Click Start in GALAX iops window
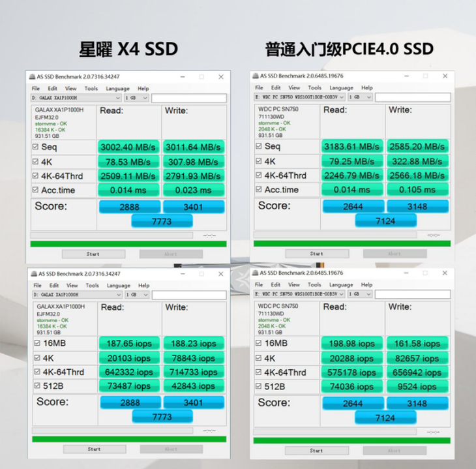The width and height of the screenshot is (476, 469). 95,449
